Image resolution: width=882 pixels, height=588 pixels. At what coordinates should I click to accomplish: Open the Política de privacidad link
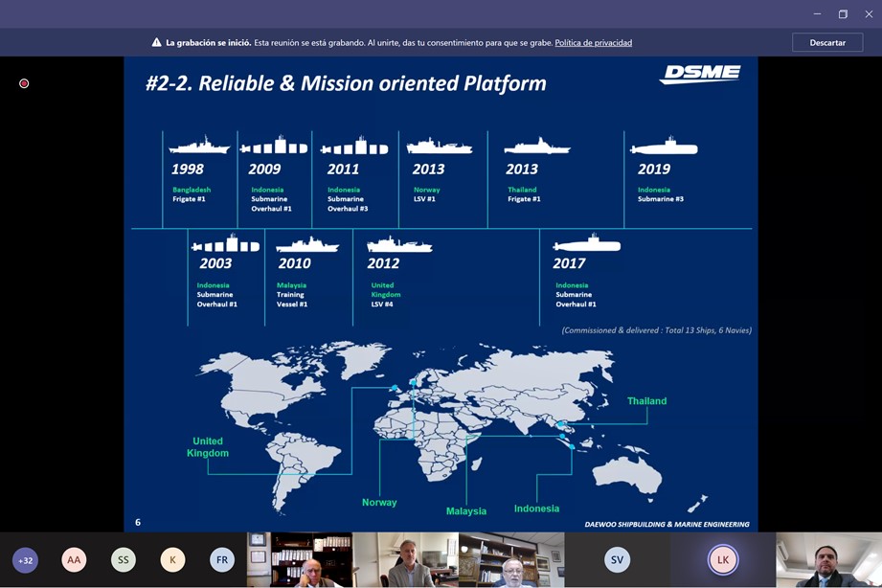pyautogui.click(x=593, y=43)
